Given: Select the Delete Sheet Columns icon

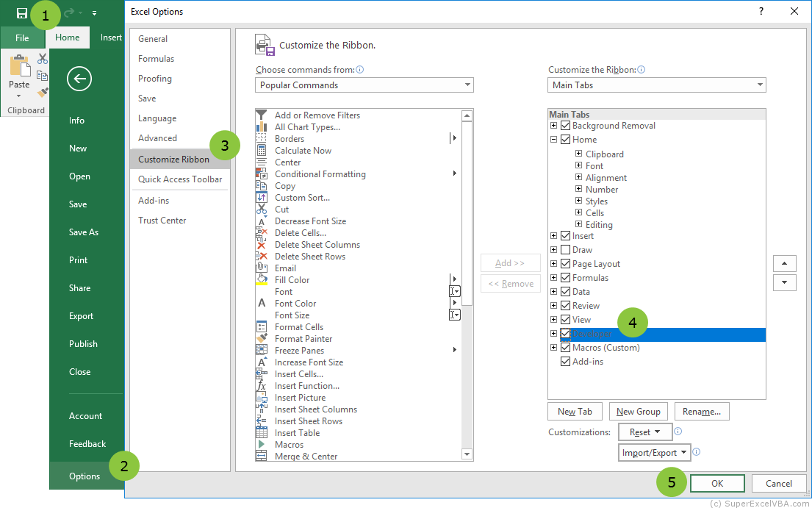Looking at the screenshot, I should pyautogui.click(x=262, y=245).
